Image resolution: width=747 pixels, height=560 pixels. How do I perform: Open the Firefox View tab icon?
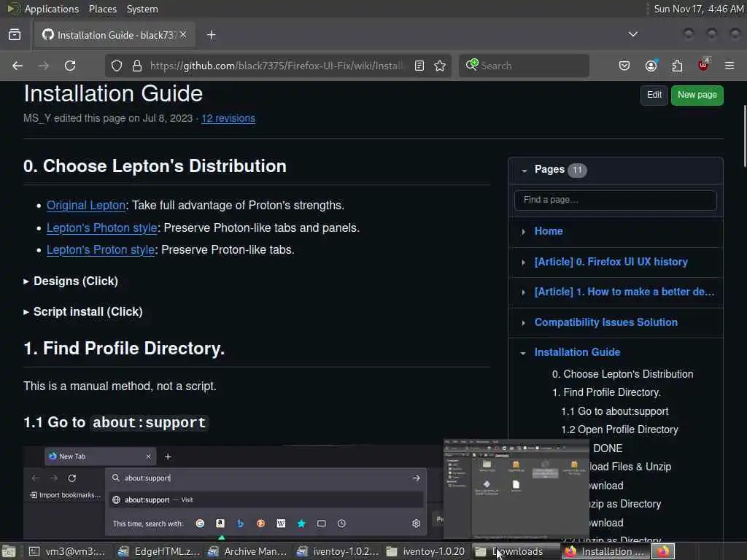15,35
